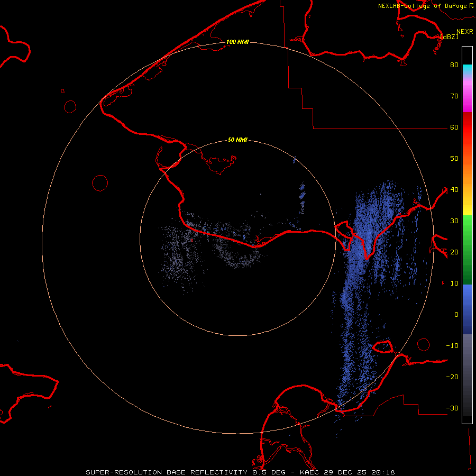Viewport: 476px width, 476px height.
Task: Click the "100 NMI" range ring label
Action: pyautogui.click(x=237, y=42)
